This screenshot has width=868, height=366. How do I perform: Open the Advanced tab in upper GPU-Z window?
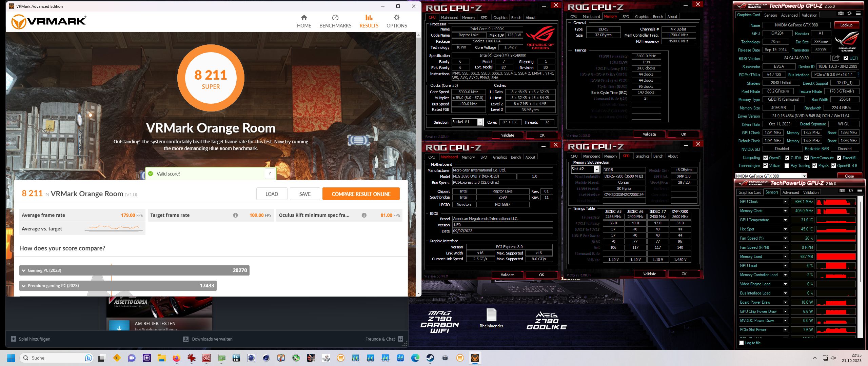(x=789, y=15)
